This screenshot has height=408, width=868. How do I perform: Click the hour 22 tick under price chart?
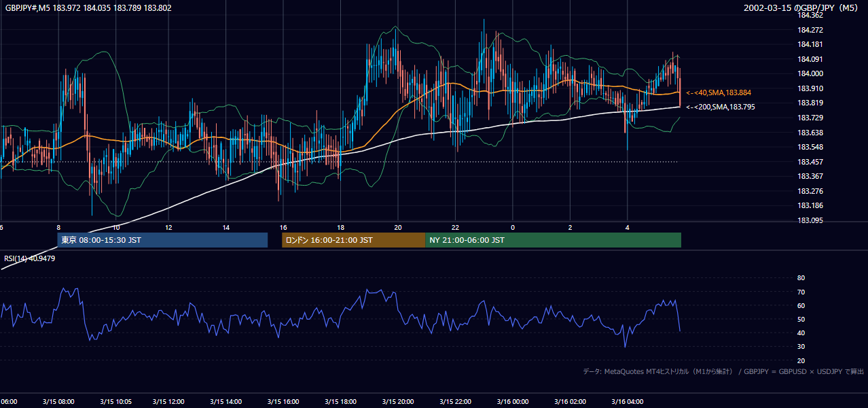455,227
